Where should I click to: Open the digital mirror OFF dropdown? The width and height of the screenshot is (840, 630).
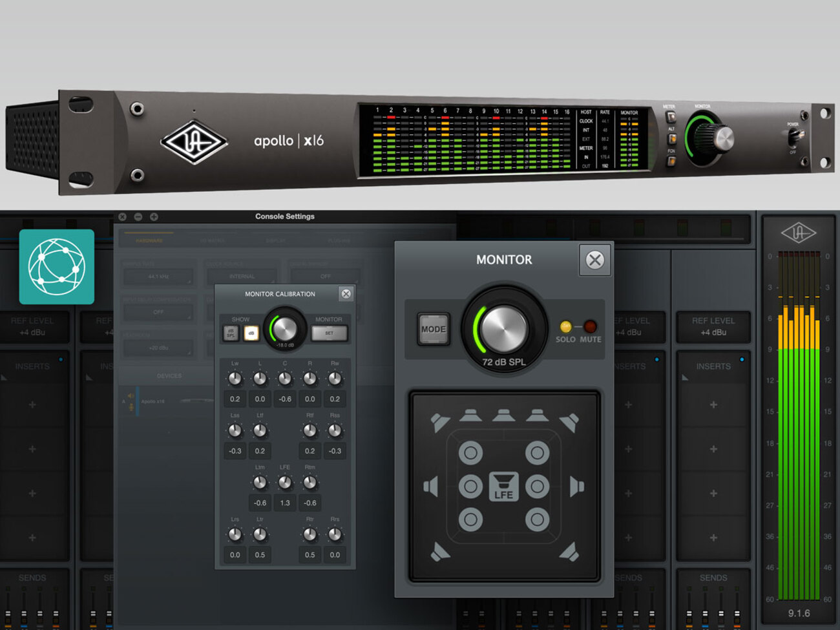coord(325,277)
